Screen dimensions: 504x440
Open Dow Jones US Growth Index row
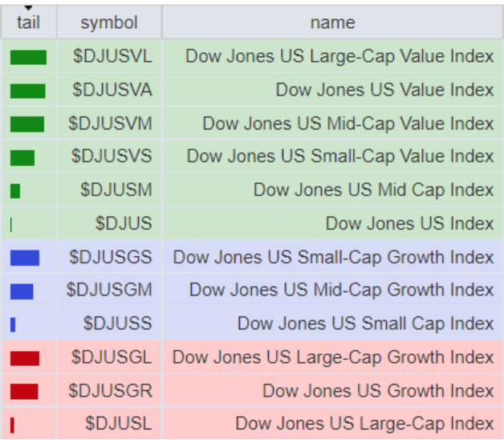click(x=378, y=391)
